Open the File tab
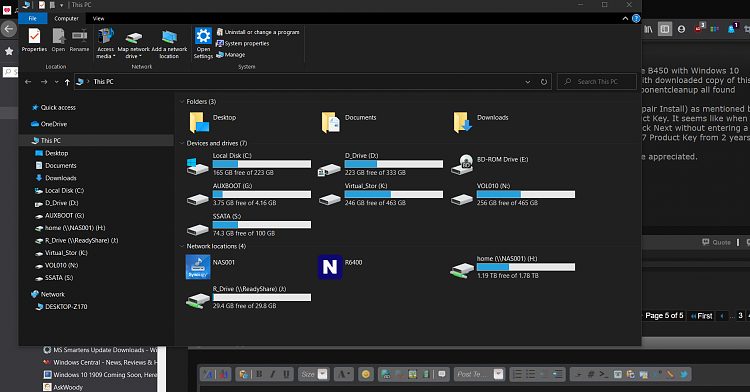The image size is (750, 392). tap(33, 19)
